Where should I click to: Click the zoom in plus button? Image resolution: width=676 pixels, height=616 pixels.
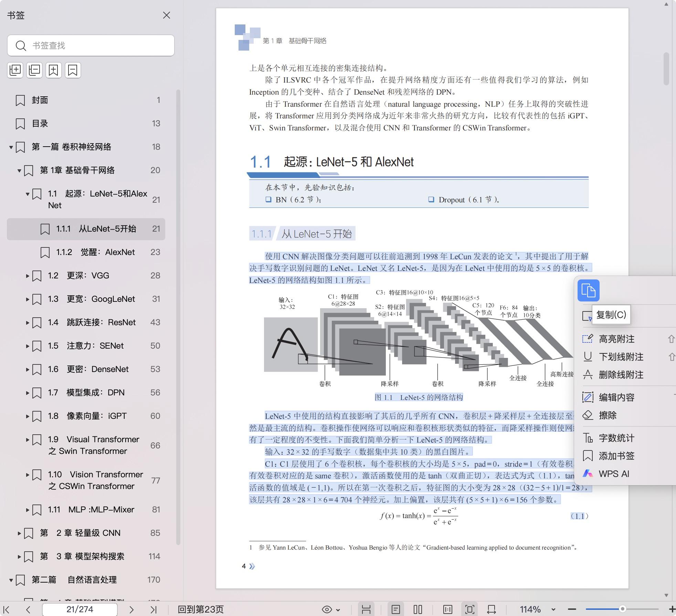pos(672,609)
